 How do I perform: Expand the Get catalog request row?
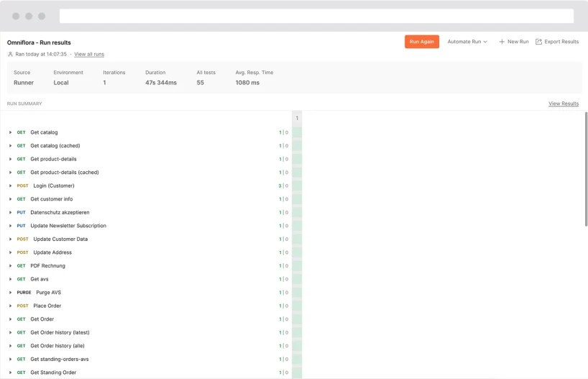(x=10, y=132)
